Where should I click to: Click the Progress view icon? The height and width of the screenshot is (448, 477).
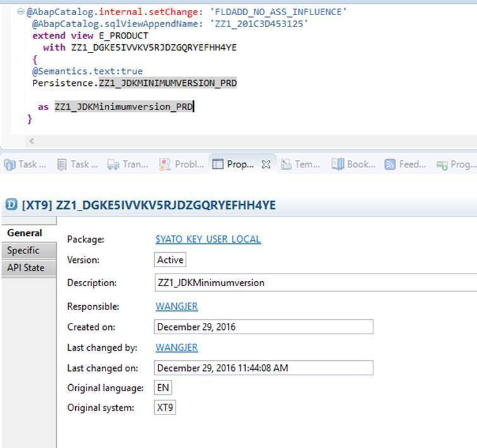[442, 166]
